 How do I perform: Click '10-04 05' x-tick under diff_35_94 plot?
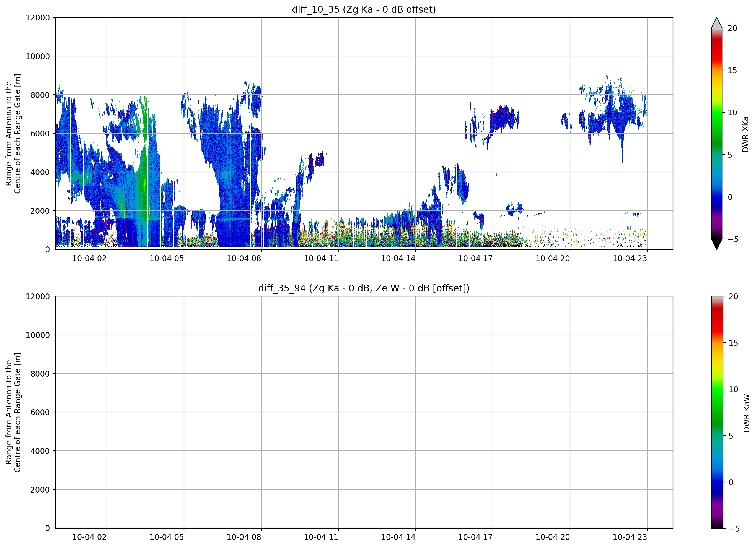[x=167, y=537]
